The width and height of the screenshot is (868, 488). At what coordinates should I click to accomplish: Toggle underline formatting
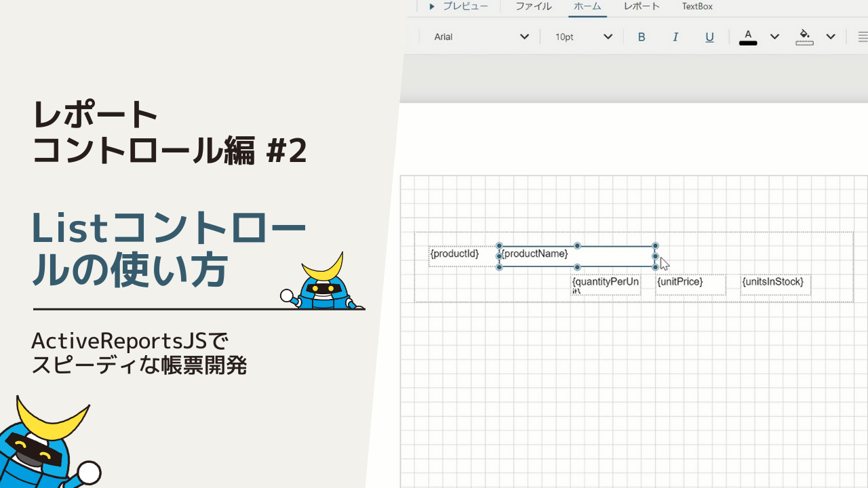(709, 37)
